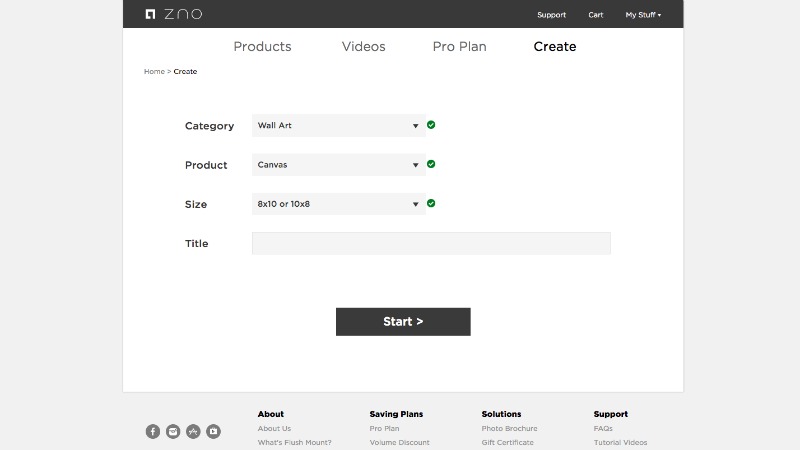Click the Category field label
Viewport: 800px width, 450px height.
click(x=209, y=126)
